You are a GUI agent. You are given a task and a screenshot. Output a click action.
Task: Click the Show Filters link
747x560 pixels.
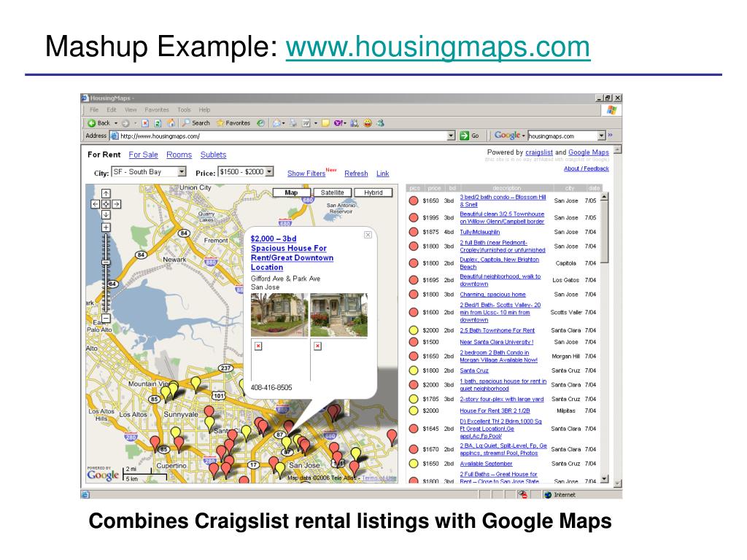tap(306, 174)
